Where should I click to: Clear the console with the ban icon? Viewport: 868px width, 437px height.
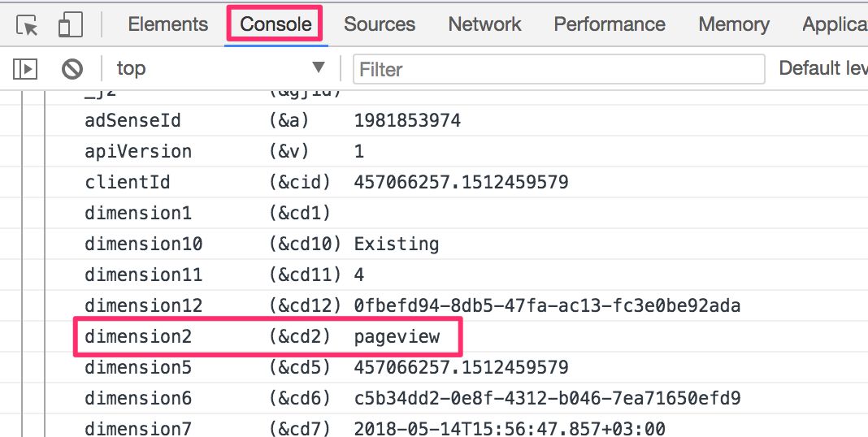click(x=72, y=69)
